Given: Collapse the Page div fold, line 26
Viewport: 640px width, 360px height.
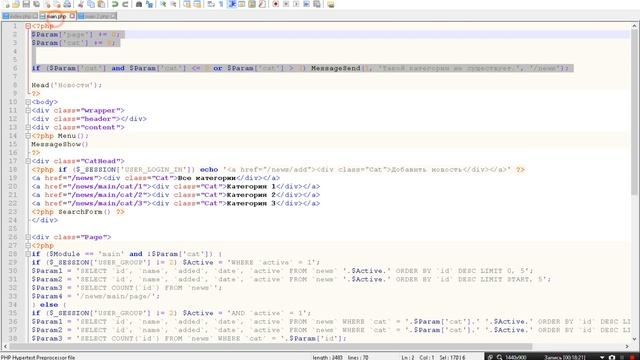Looking at the screenshot, I should point(28,237).
